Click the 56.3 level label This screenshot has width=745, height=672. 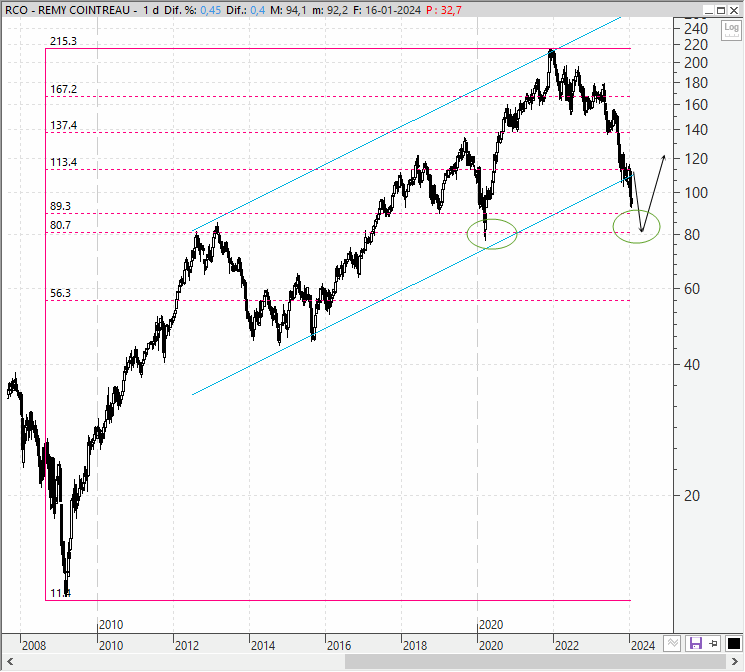60,293
